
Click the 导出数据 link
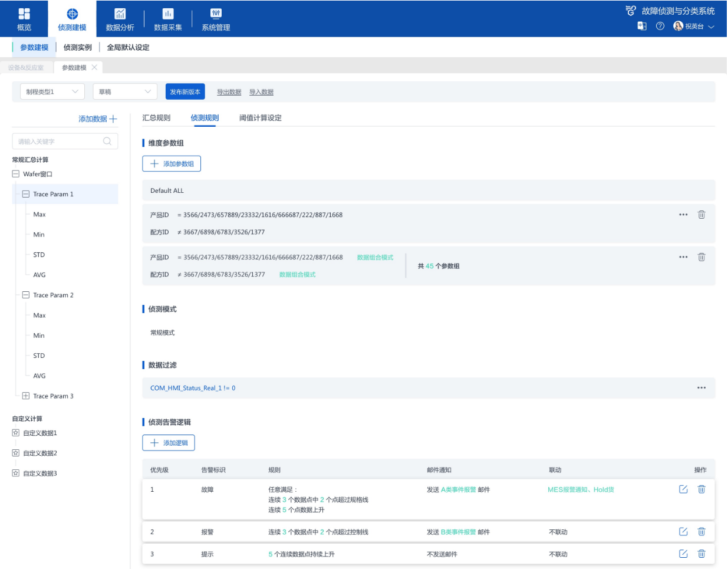[x=229, y=92]
